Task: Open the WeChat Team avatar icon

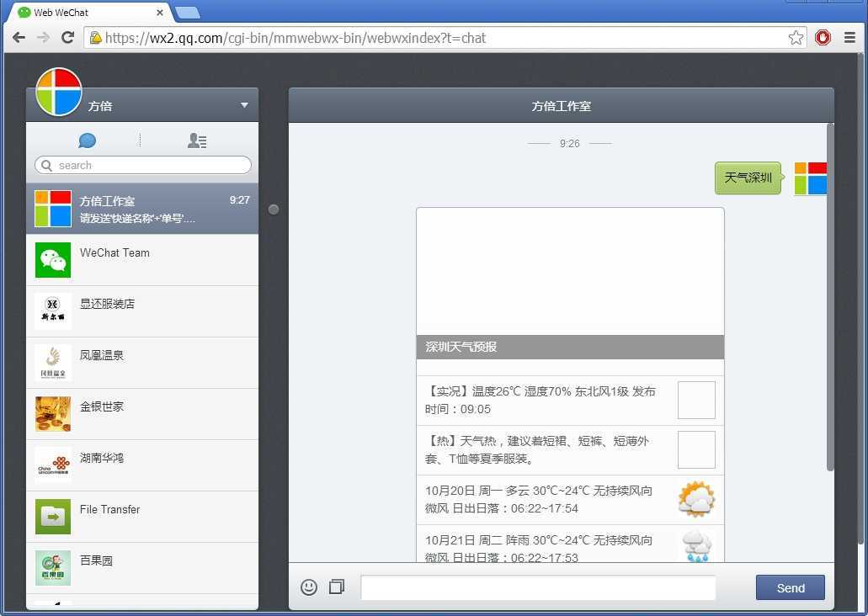Action: pyautogui.click(x=52, y=260)
